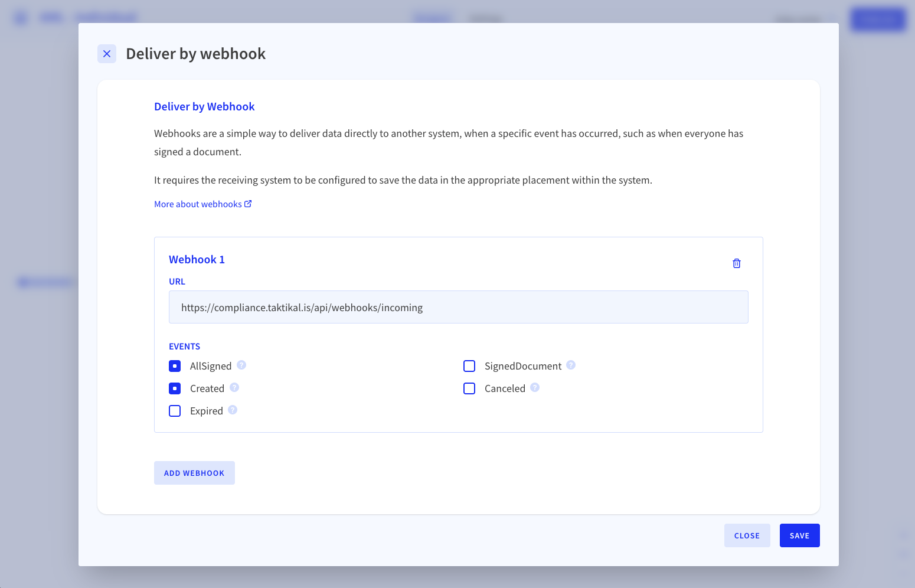The height and width of the screenshot is (588, 915).
Task: Enable the Expired event checkbox
Action: click(175, 411)
